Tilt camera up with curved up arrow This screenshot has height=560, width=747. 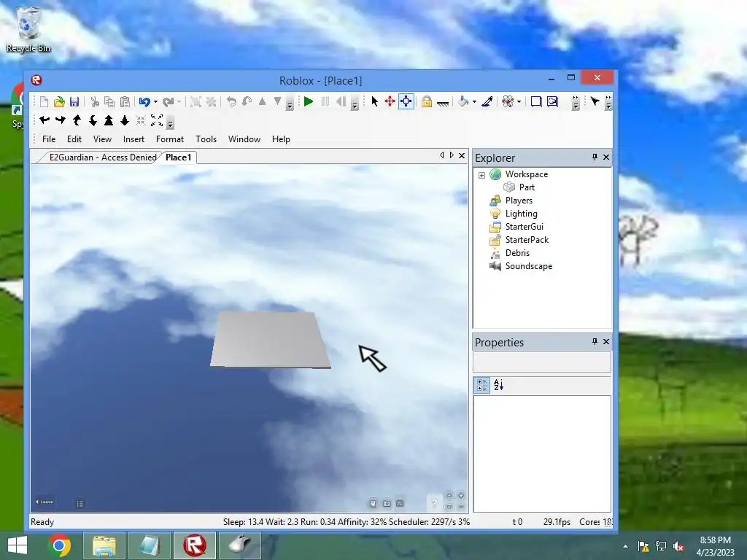tap(77, 120)
